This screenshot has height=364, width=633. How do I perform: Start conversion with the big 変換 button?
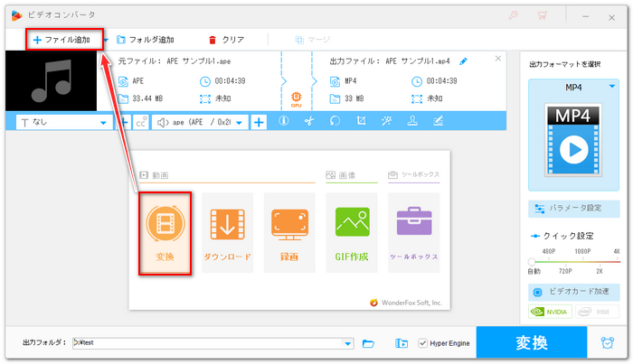pyautogui.click(x=532, y=342)
